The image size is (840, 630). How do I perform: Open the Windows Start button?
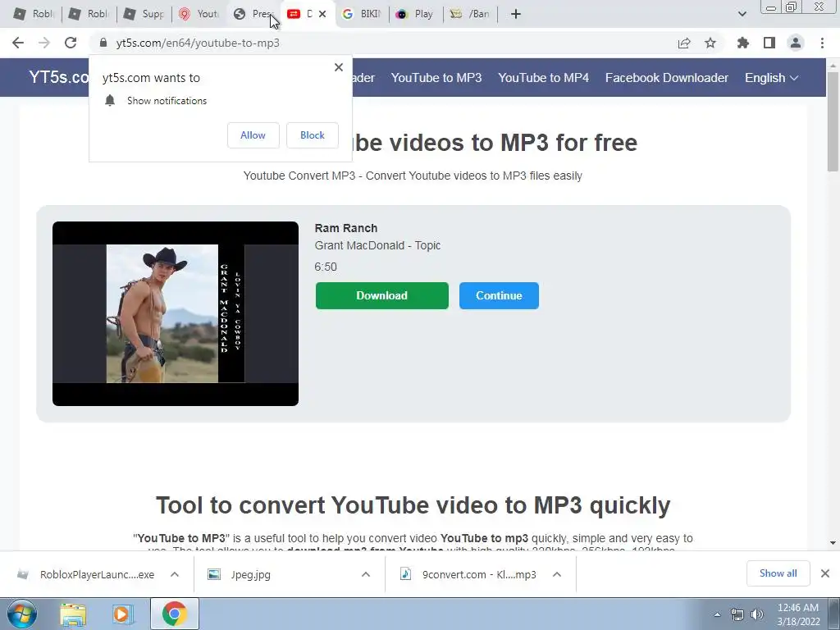click(22, 614)
